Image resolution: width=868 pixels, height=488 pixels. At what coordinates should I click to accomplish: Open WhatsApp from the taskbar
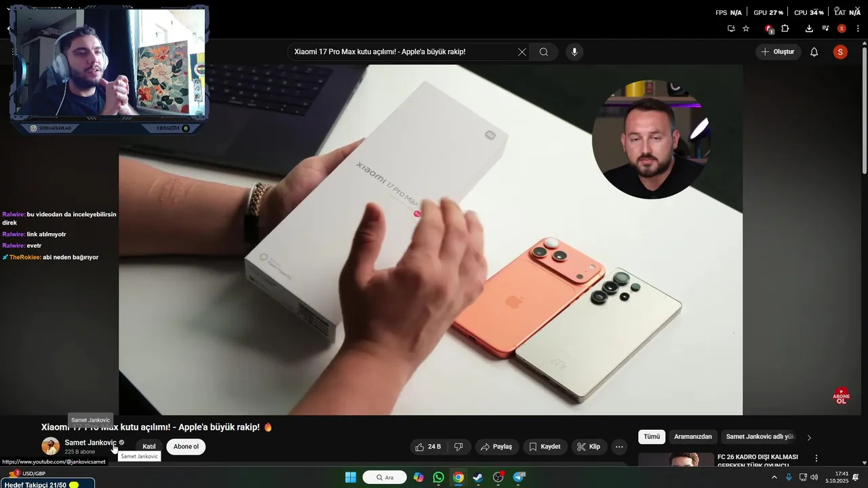point(438,477)
